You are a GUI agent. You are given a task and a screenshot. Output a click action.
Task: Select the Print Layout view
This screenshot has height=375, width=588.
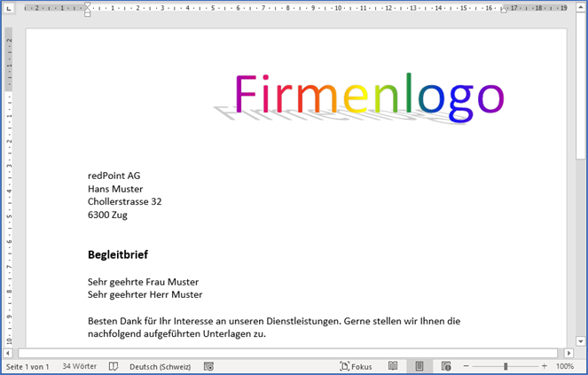419,366
